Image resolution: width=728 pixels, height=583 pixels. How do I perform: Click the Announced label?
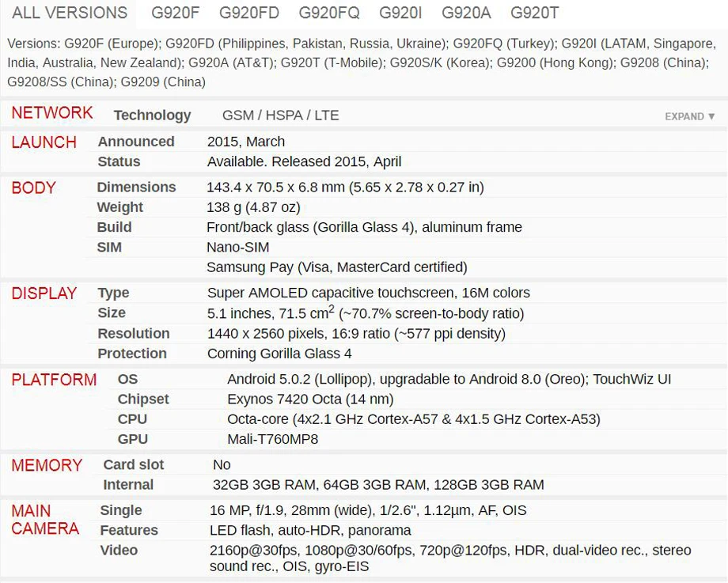click(136, 142)
